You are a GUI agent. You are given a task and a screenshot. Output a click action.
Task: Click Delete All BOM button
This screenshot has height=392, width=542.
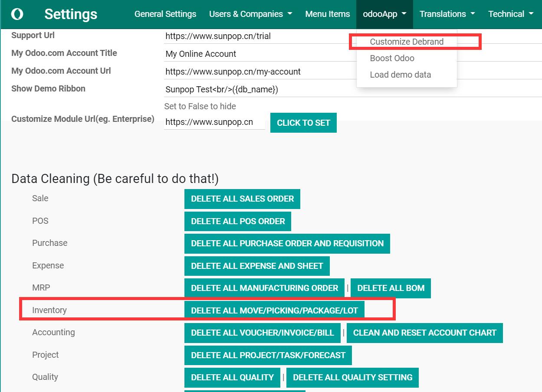391,288
